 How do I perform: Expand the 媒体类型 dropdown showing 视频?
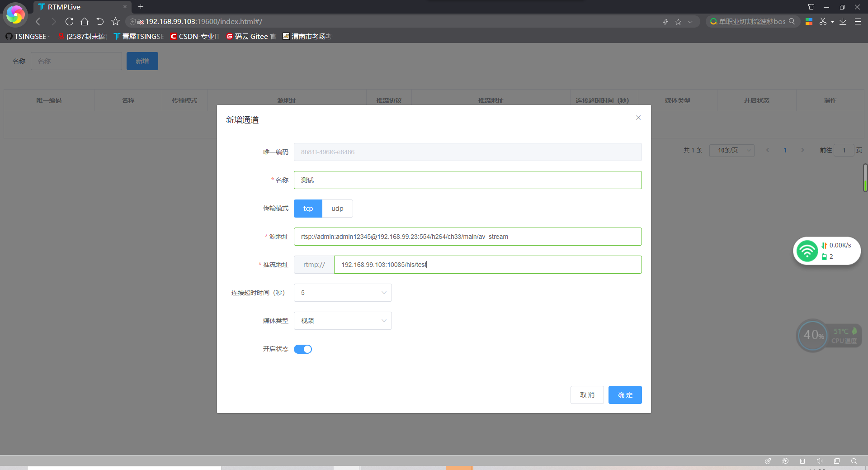(x=343, y=321)
